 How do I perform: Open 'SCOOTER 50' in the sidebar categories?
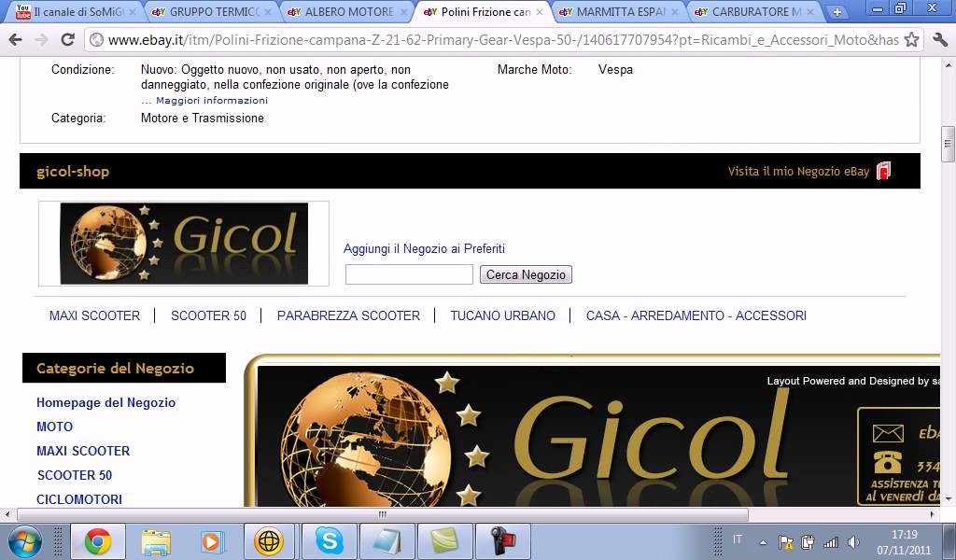point(75,475)
